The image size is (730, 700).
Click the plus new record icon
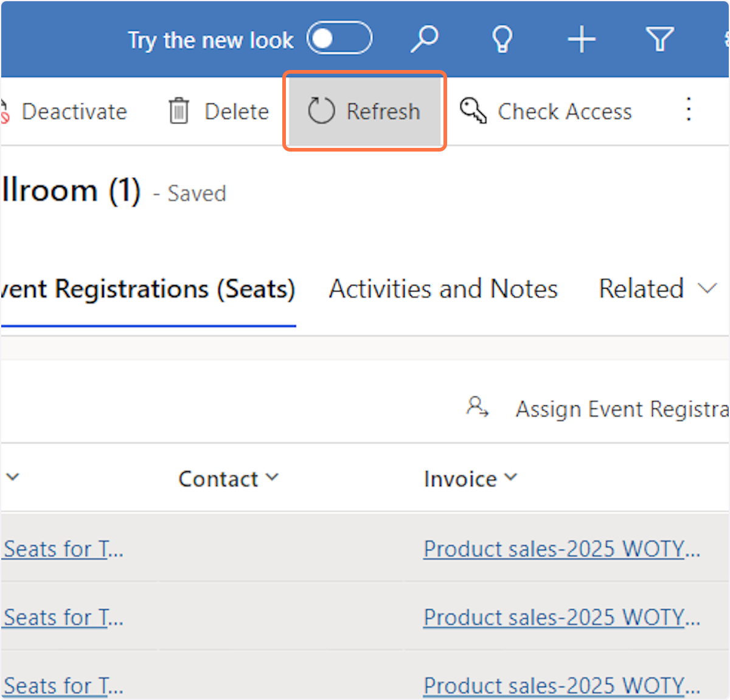pyautogui.click(x=582, y=40)
